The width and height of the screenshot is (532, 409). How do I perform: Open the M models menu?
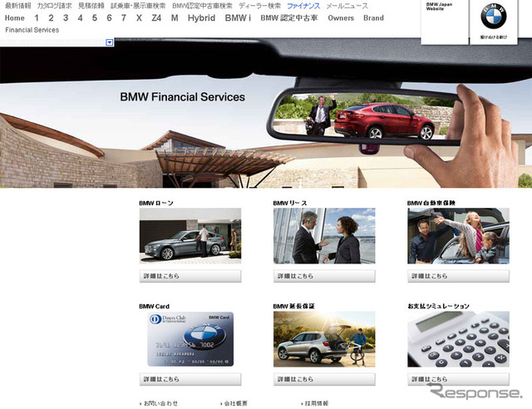click(175, 18)
